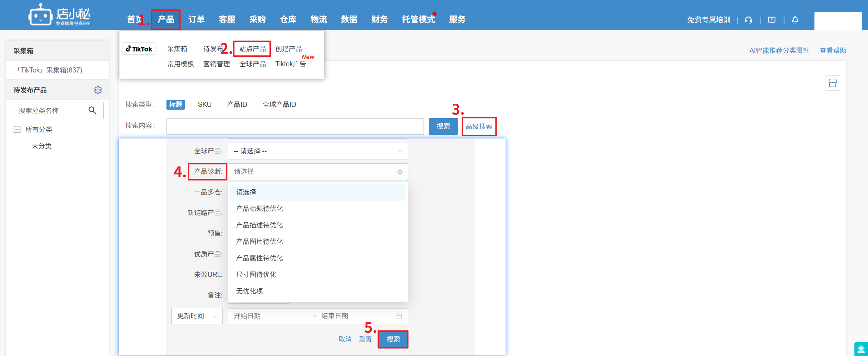
Task: Click into the 搜索内容 text field
Action: click(295, 126)
